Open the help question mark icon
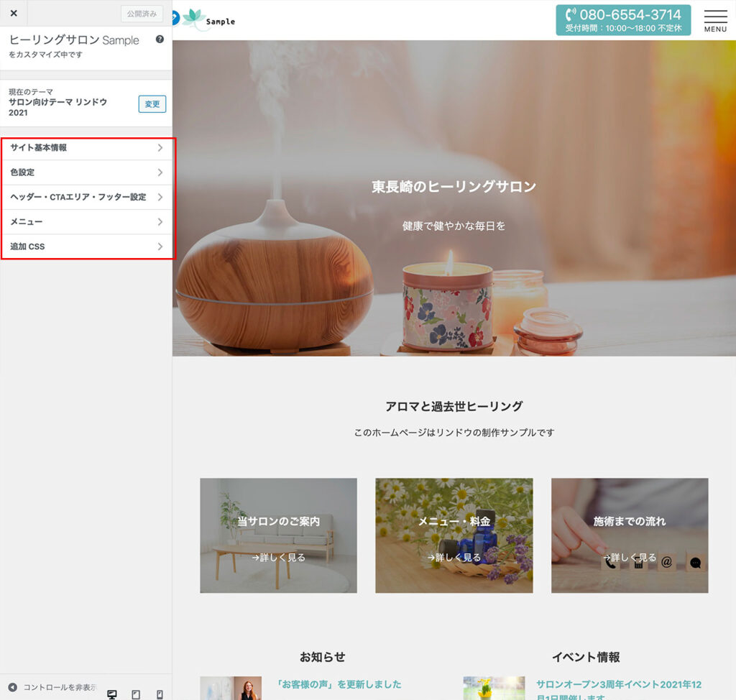This screenshot has height=700, width=736. 160,40
